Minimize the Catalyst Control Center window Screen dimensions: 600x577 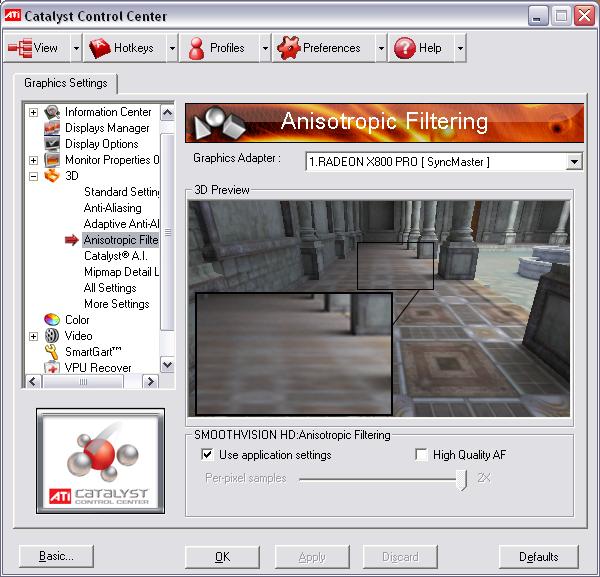tap(538, 16)
